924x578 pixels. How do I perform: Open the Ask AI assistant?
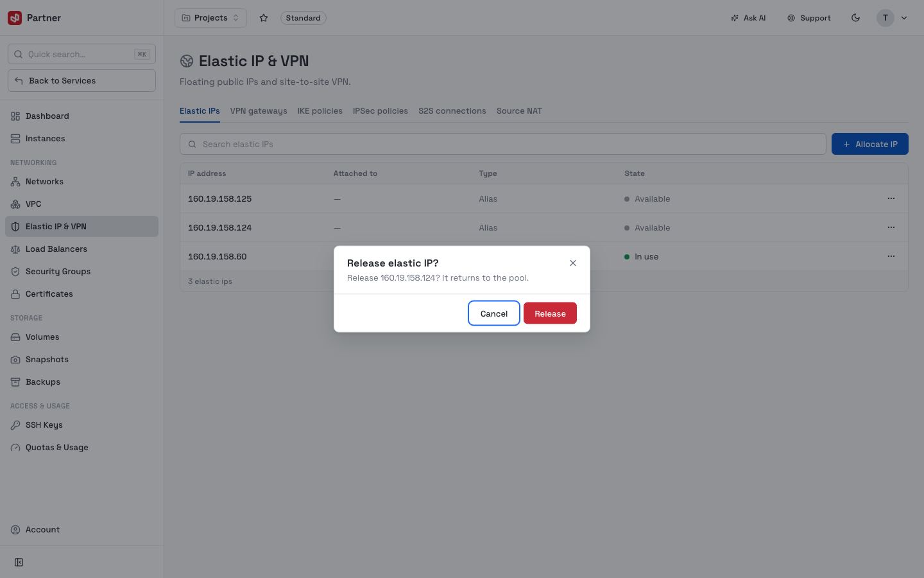(748, 18)
